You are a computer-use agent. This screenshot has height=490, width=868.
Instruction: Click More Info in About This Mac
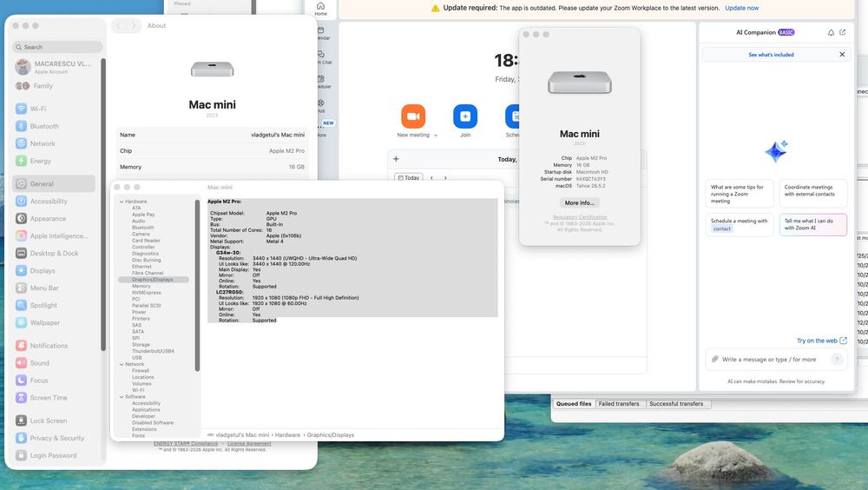point(579,203)
